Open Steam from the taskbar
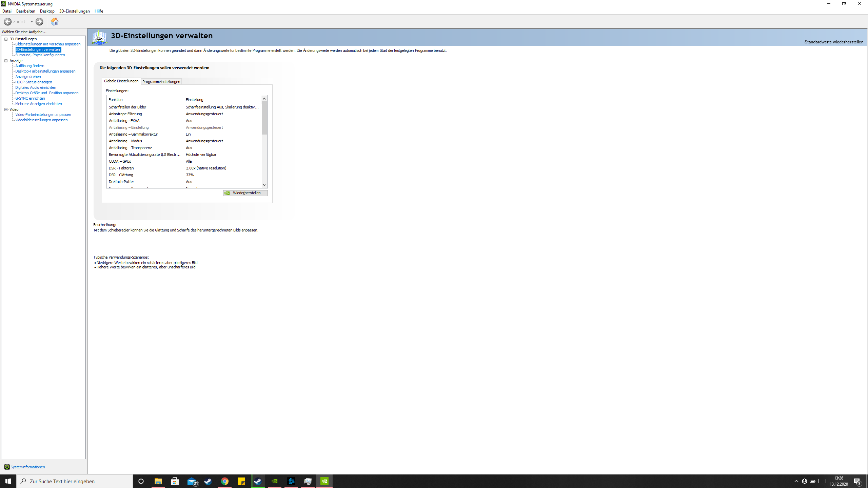 point(208,481)
